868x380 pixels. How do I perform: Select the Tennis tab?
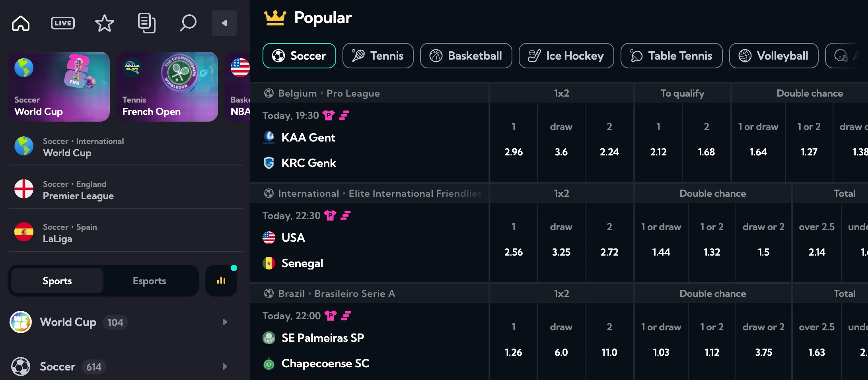click(378, 56)
